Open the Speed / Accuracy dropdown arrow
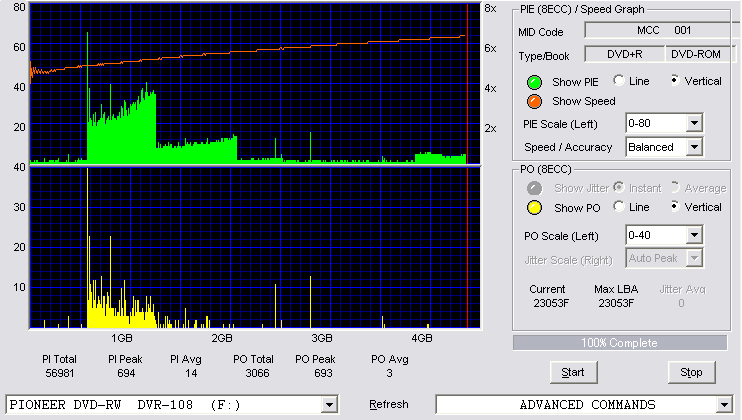 (x=694, y=147)
